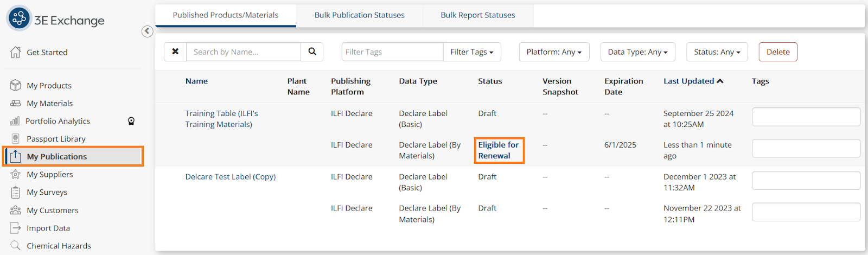
Task: Collapse the sidebar with the arrow button
Action: [x=148, y=31]
